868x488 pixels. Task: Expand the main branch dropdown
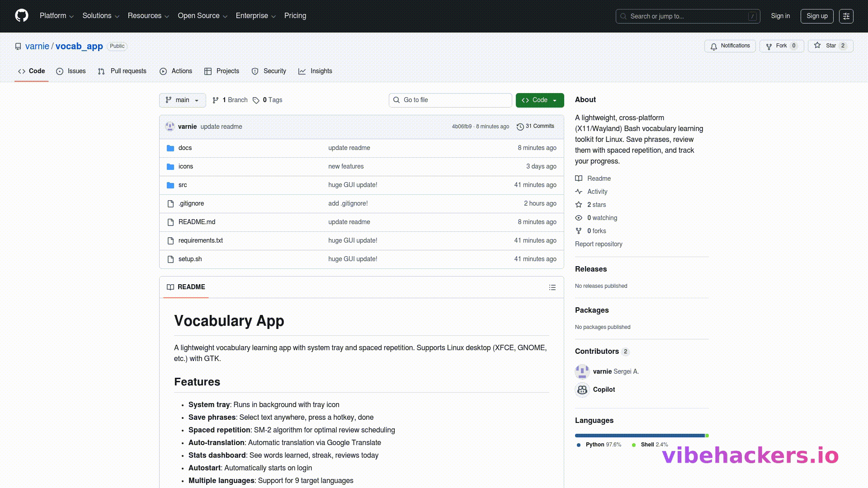182,100
